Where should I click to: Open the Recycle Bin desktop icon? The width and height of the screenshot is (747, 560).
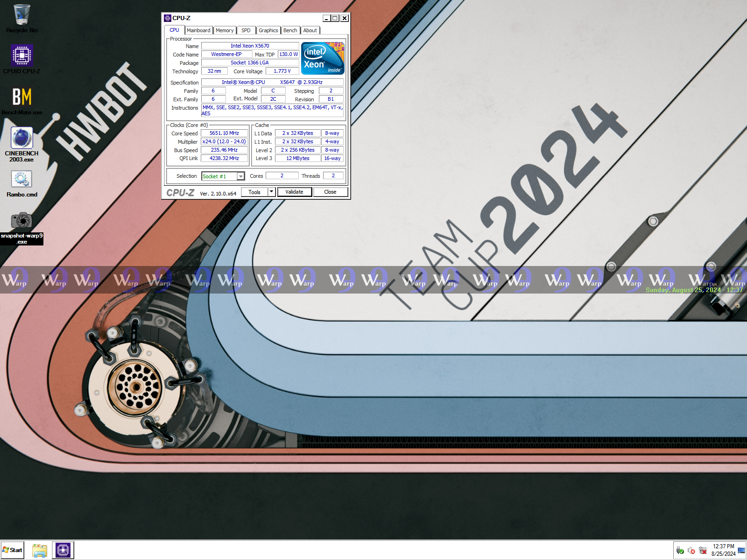pos(21,19)
